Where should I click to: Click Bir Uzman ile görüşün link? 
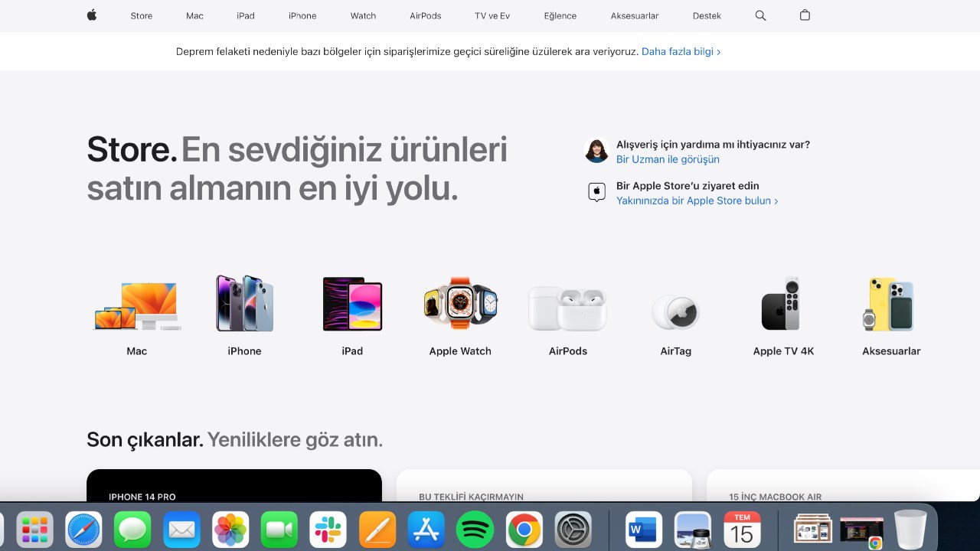[668, 159]
